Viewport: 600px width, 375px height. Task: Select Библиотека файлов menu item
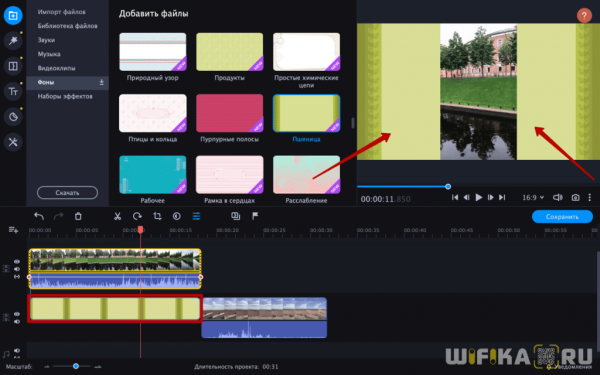[x=67, y=26]
